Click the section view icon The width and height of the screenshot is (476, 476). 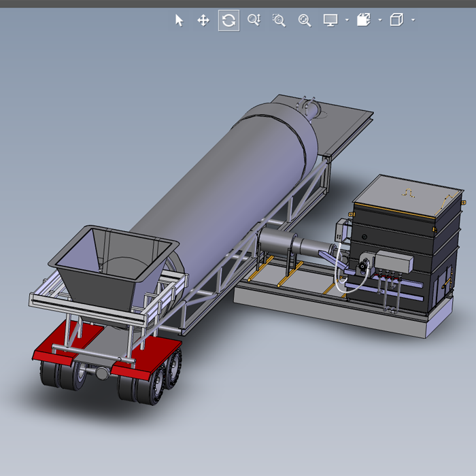coord(364,20)
